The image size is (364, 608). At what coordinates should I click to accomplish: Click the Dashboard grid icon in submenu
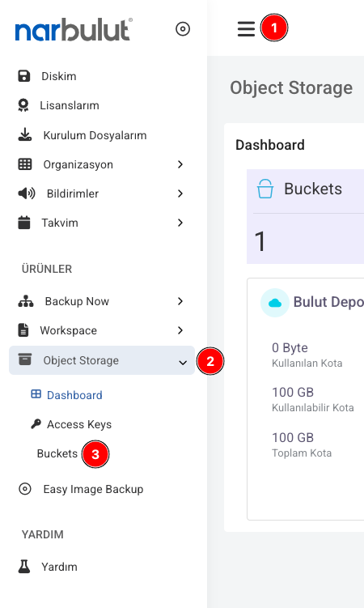(36, 394)
